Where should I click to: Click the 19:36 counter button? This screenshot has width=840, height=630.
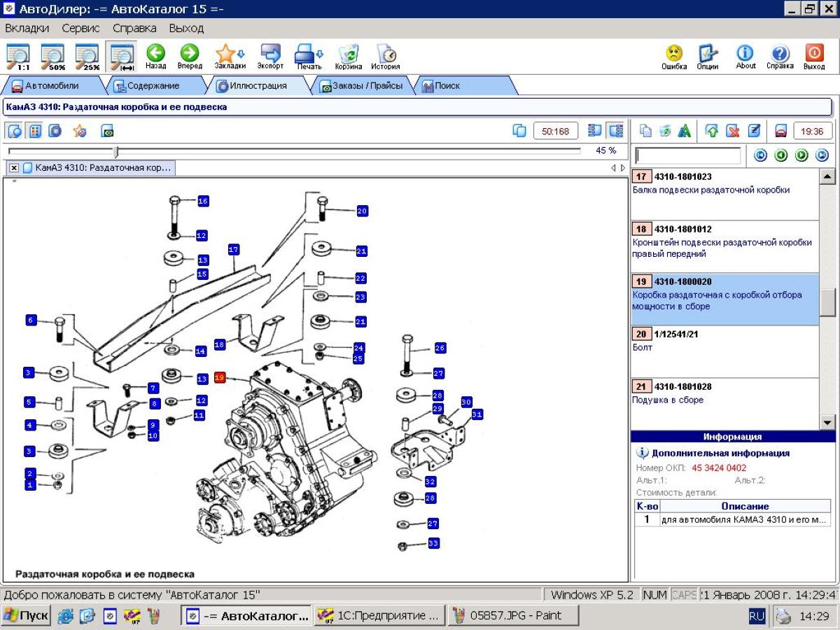(813, 131)
